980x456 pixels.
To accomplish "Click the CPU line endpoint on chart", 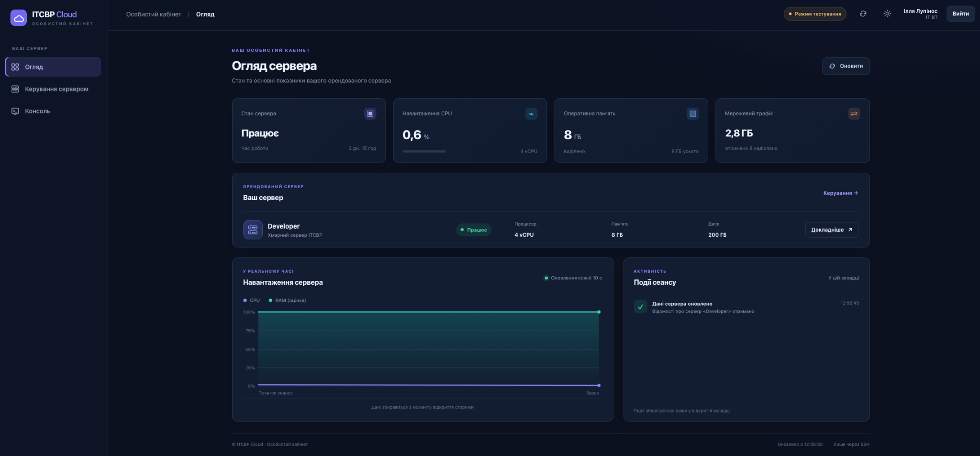I will [599, 385].
